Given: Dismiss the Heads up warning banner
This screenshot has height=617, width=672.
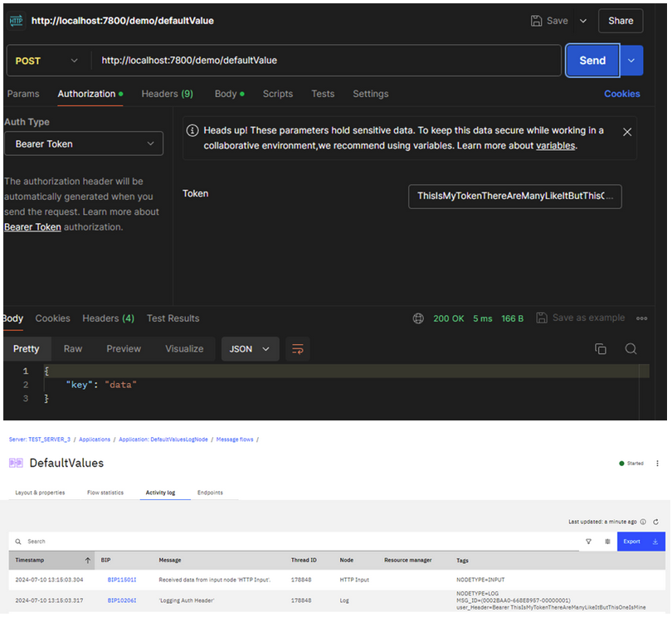Looking at the screenshot, I should coord(627,132).
